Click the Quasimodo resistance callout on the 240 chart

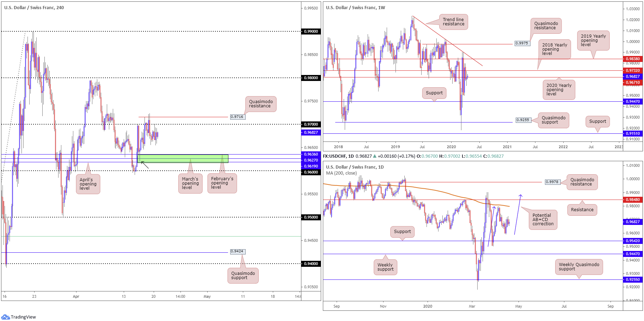pos(260,104)
